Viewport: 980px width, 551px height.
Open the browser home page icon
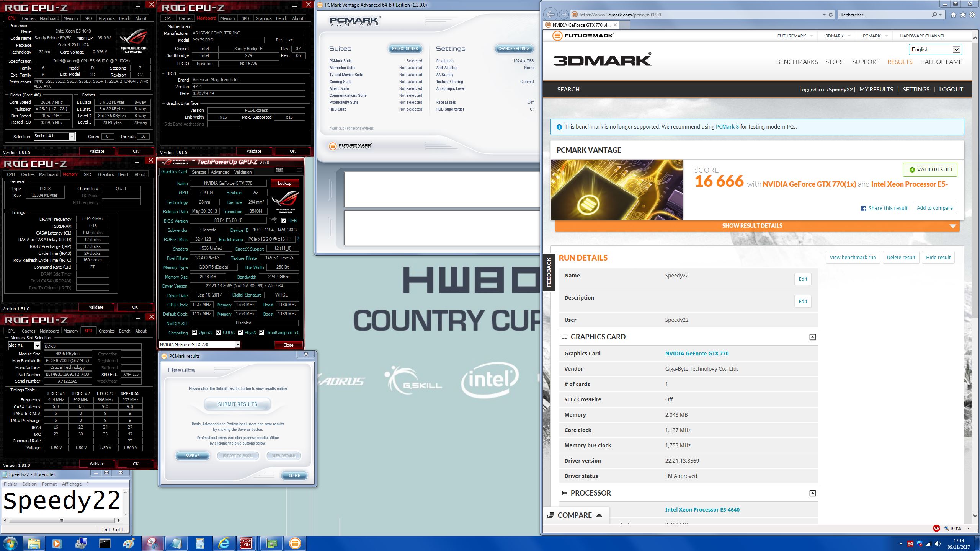(954, 15)
